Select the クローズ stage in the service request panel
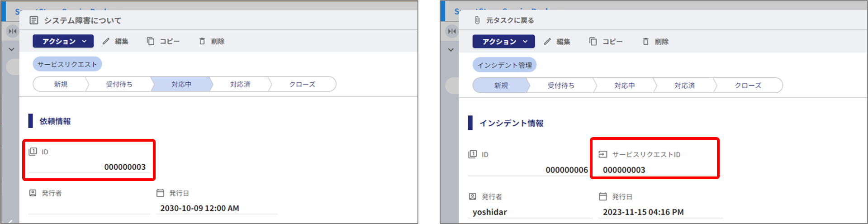This screenshot has width=868, height=224. [302, 84]
